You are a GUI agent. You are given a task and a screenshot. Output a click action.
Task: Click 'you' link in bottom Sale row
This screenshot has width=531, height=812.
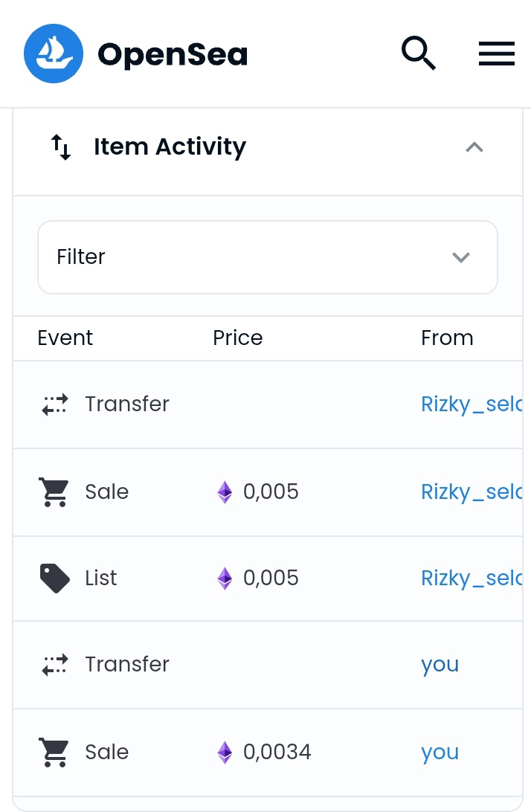click(x=440, y=752)
